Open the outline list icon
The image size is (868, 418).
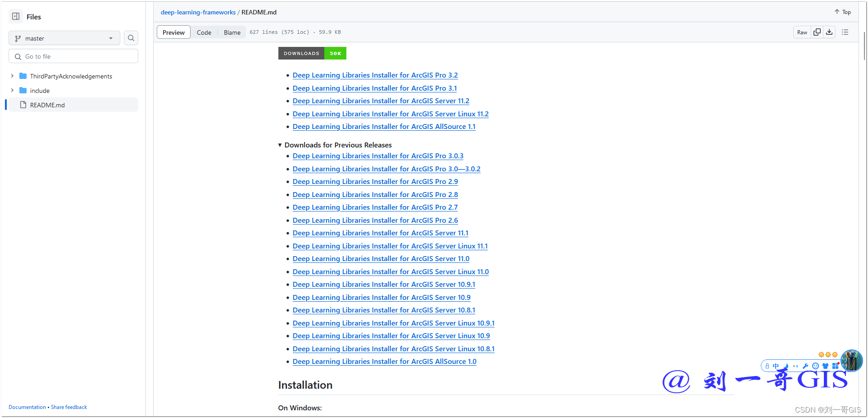845,32
